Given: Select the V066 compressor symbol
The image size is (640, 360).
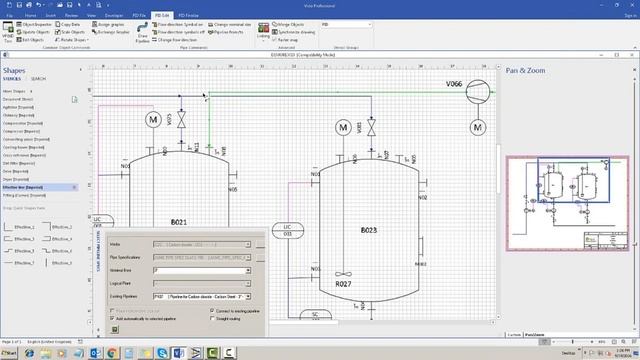Looking at the screenshot, I should pyautogui.click(x=478, y=91).
